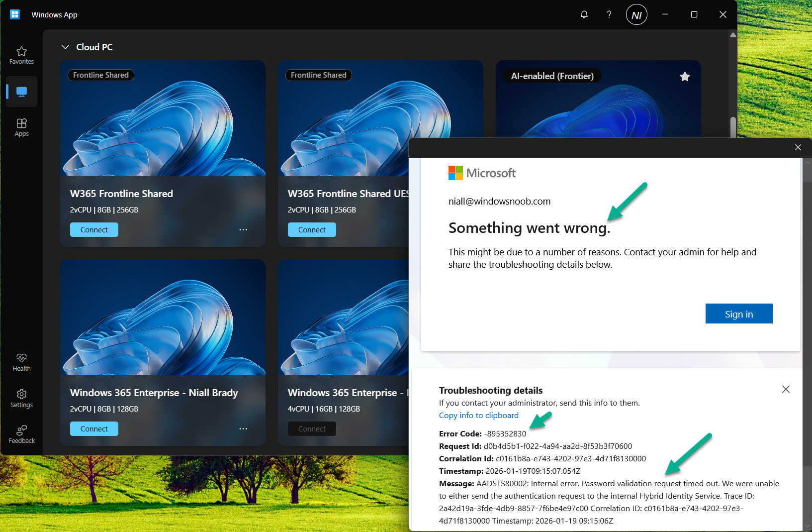Connect to Windows 365 Enterprise - Niall Brady
Viewport: 812px width, 532px height.
tap(94, 429)
